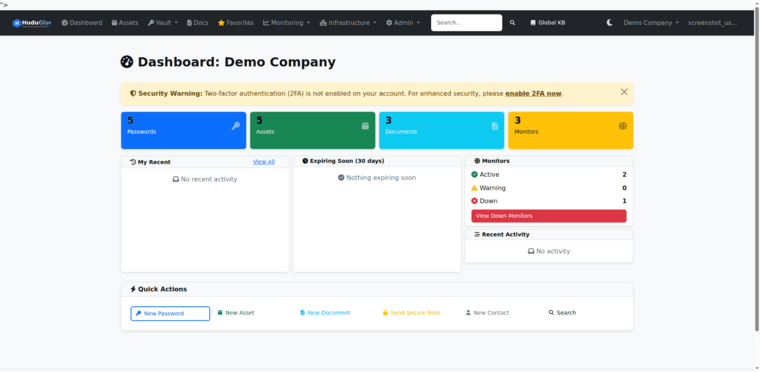Click the inbox icon beside No activity

pyautogui.click(x=531, y=251)
